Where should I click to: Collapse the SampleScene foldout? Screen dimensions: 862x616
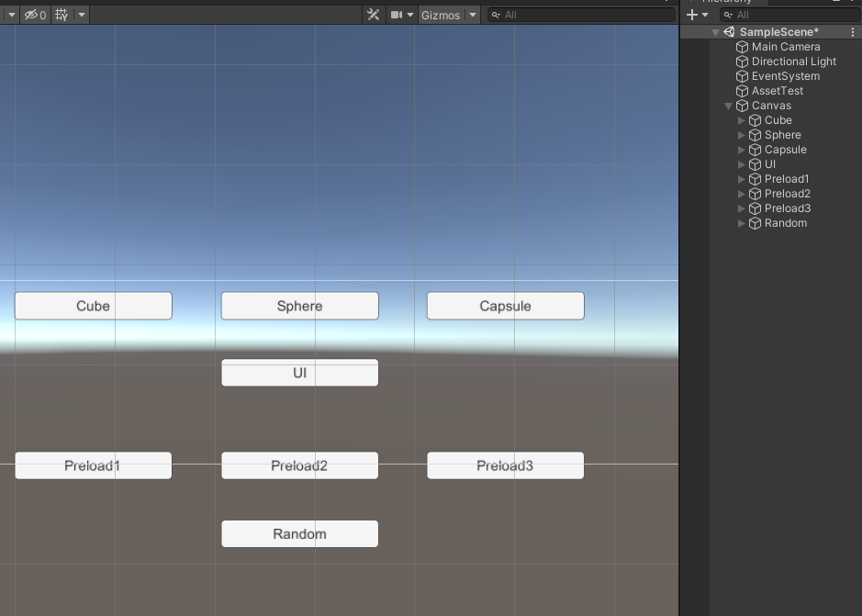click(715, 32)
